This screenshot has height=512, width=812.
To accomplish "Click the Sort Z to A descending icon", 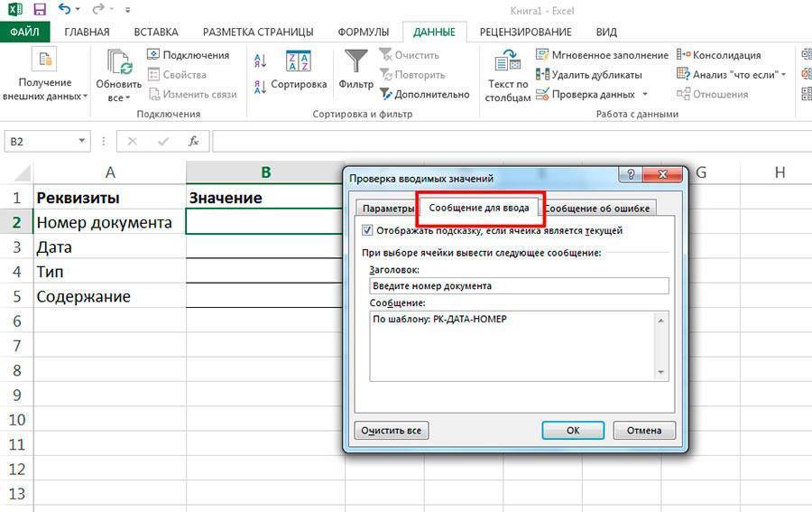I will pyautogui.click(x=261, y=88).
